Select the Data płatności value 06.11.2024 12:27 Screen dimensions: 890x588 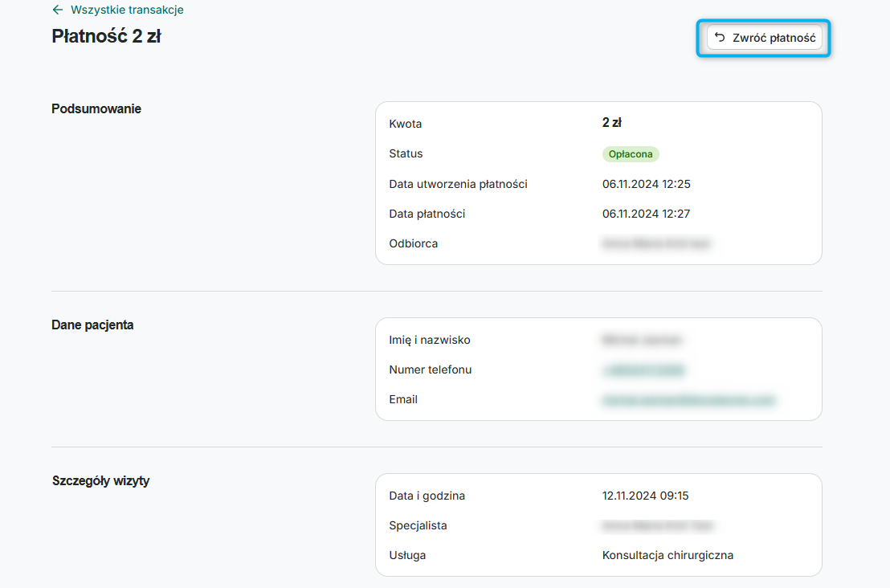point(648,214)
